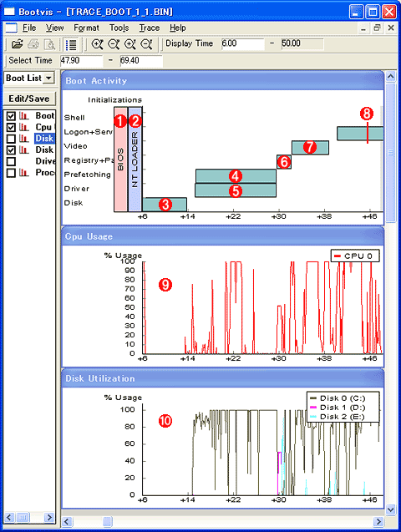The width and height of the screenshot is (401, 532).
Task: Click the graph area vertical scrollbar thumb
Action: 390,152
